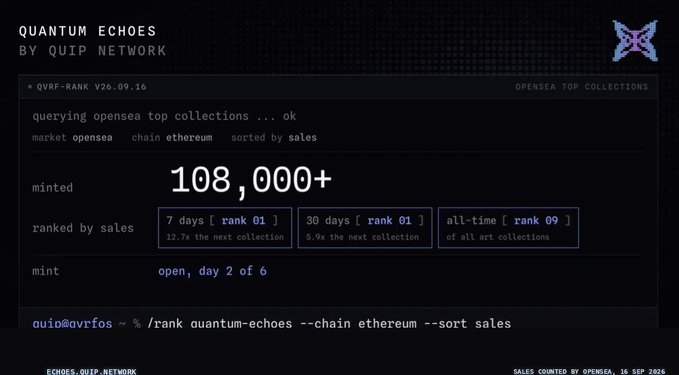679x375 pixels.
Task: Click the Quip Network butterfly logo
Action: pyautogui.click(x=635, y=41)
